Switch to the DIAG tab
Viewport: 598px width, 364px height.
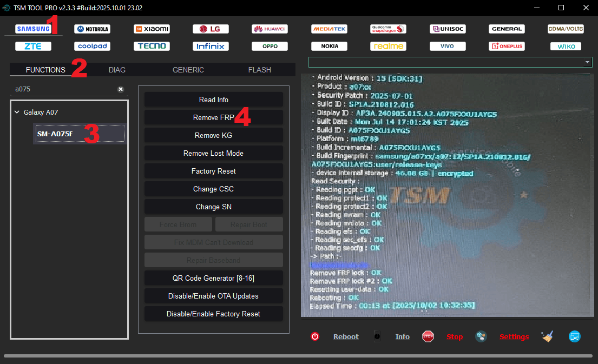117,70
